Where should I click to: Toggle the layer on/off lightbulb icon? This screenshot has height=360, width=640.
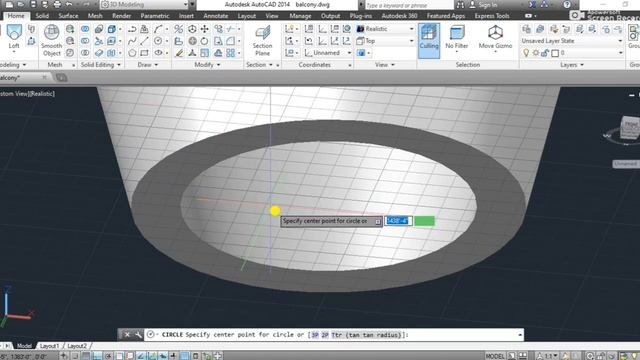coord(526,53)
